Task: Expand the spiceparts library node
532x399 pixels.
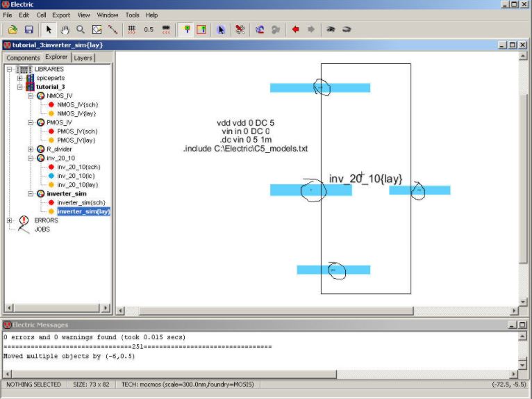Action: pos(20,78)
